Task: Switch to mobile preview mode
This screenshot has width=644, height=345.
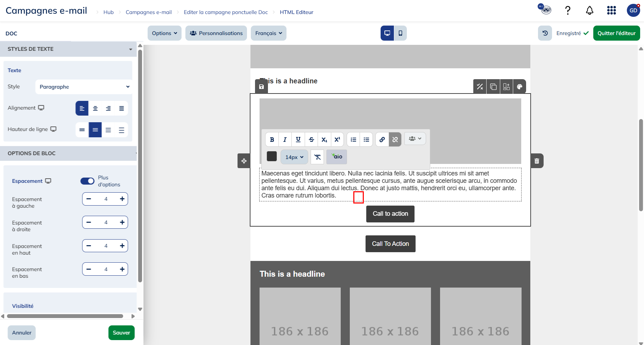Action: click(x=400, y=33)
